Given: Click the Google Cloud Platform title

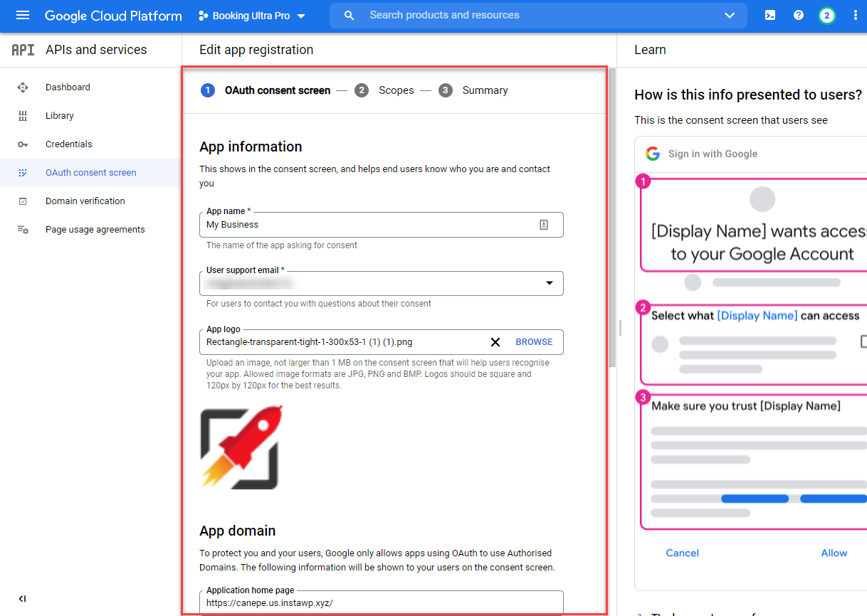Looking at the screenshot, I should click(x=113, y=16).
